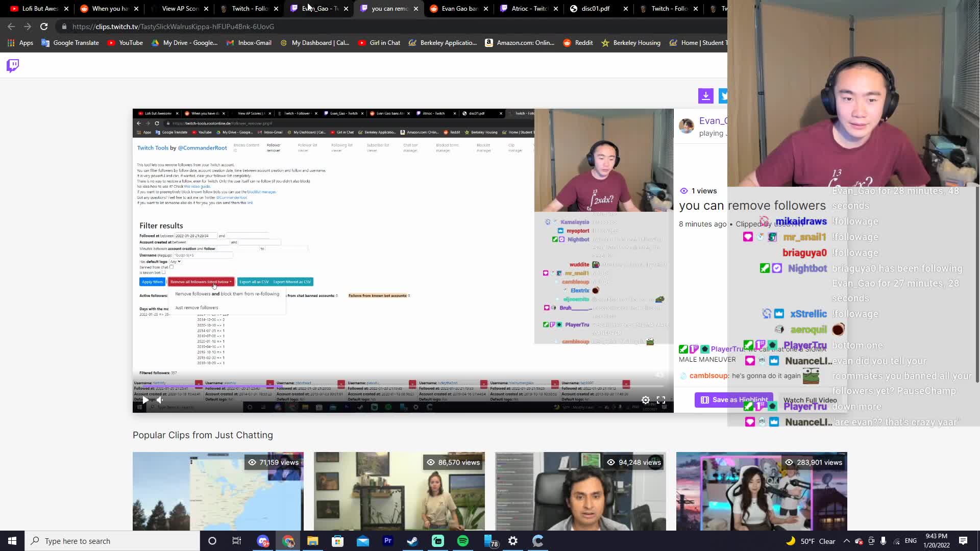Mute the clip using the volume icon

point(160,400)
